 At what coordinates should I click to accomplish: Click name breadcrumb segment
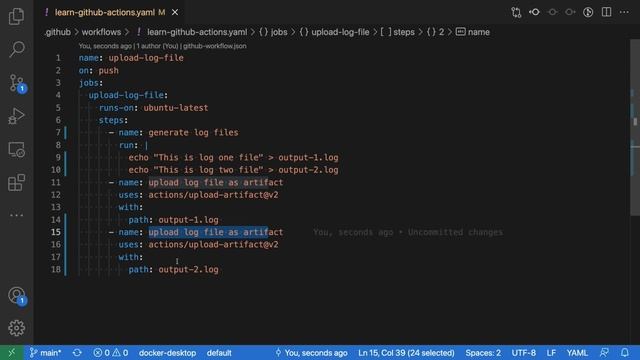click(x=473, y=32)
